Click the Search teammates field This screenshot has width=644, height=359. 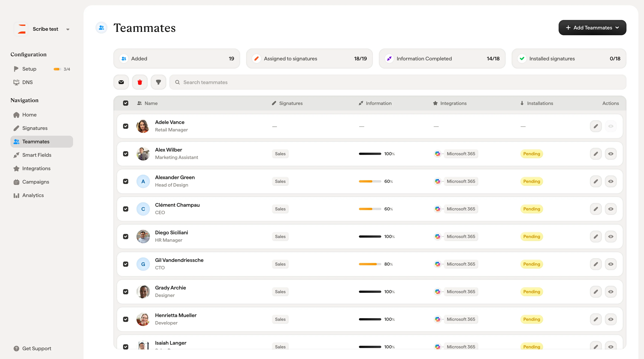click(398, 82)
